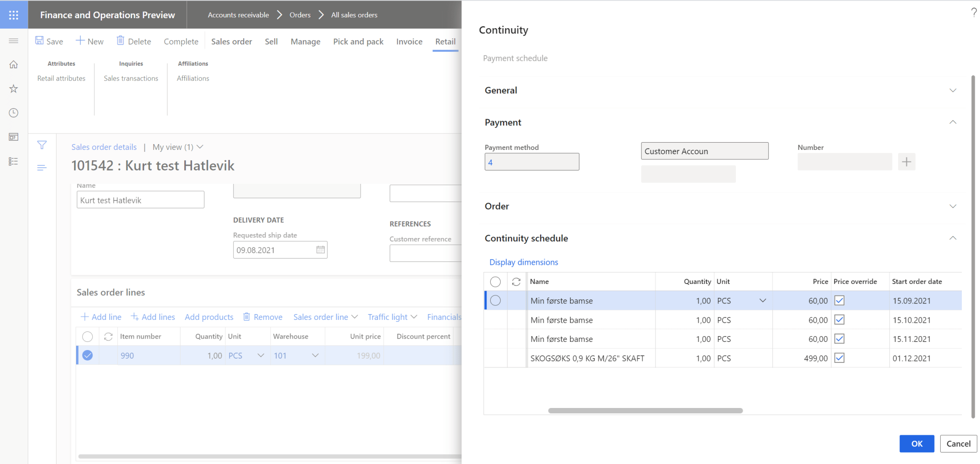The width and height of the screenshot is (980, 464).
Task: Switch to the Retail tab
Action: point(445,42)
